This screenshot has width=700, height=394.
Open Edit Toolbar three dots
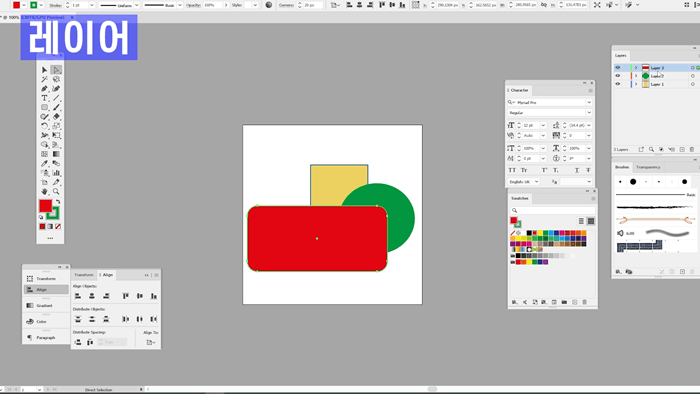click(x=50, y=238)
